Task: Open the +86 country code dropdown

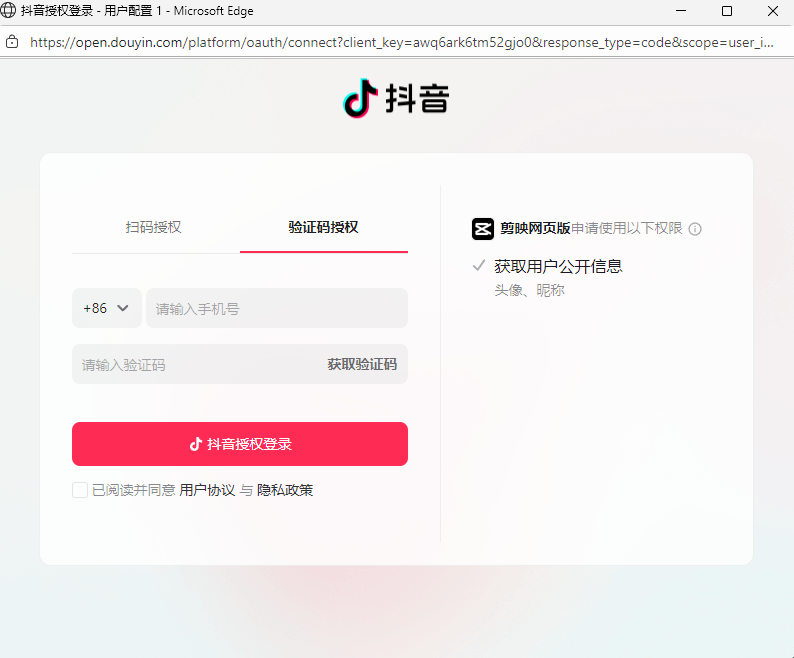Action: click(x=107, y=308)
